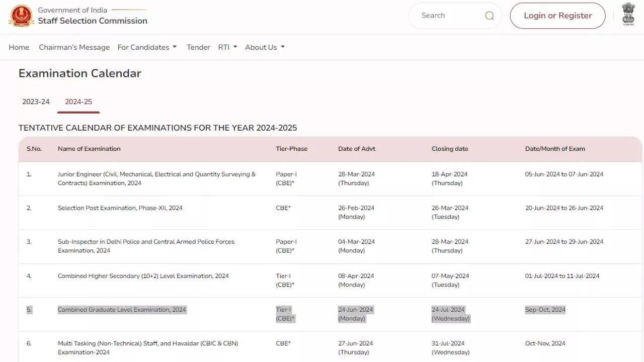Image resolution: width=644 pixels, height=362 pixels.
Task: Expand the RTI dropdown menu
Action: point(227,47)
